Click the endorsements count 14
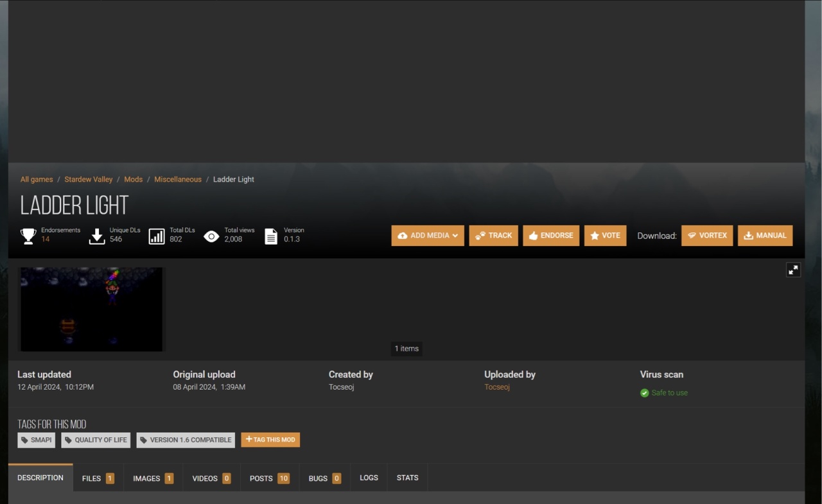822x504 pixels. click(x=46, y=239)
